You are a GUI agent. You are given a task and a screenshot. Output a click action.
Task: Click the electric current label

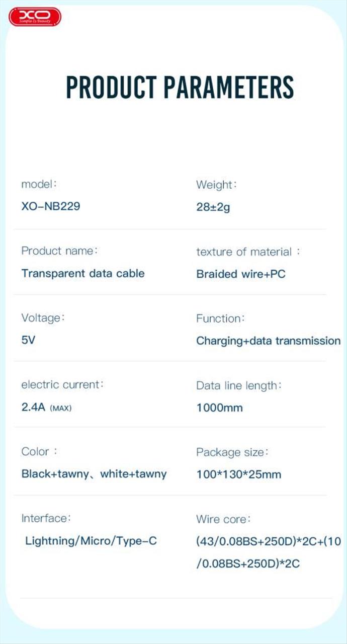tap(62, 385)
